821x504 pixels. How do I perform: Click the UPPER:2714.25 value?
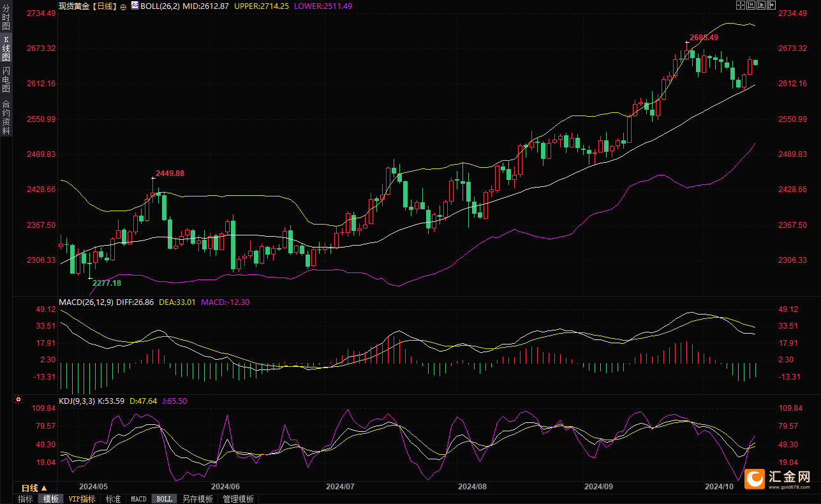point(262,6)
